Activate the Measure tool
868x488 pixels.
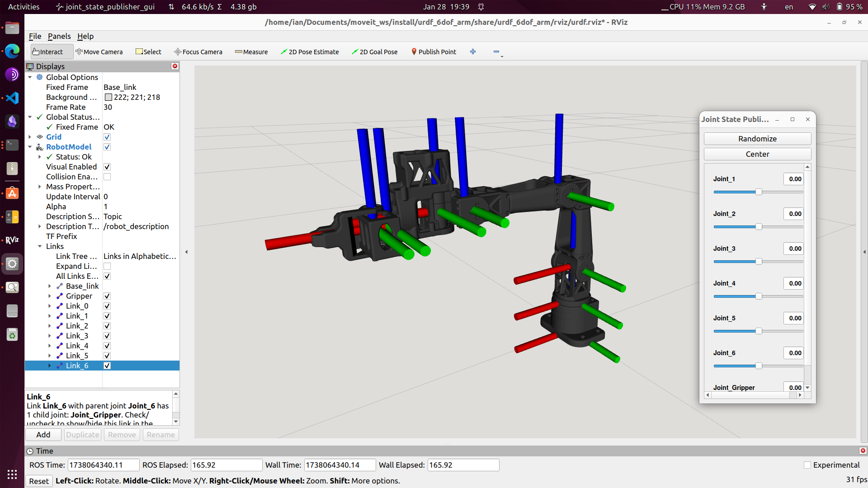[251, 52]
